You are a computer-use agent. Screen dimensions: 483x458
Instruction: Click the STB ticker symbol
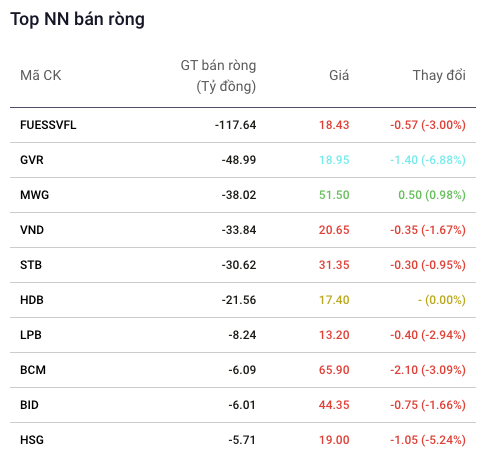(31, 265)
